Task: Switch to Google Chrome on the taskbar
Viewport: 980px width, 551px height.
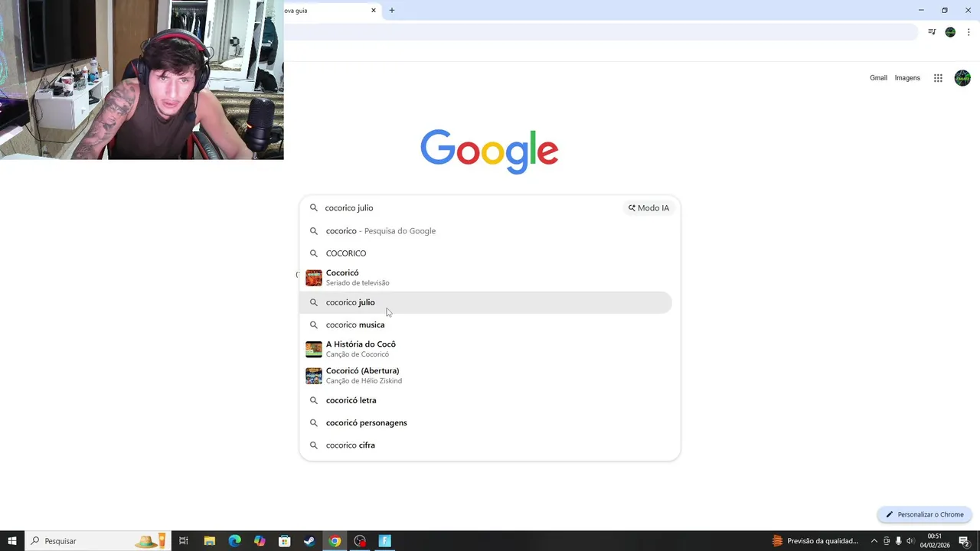Action: pyautogui.click(x=335, y=541)
